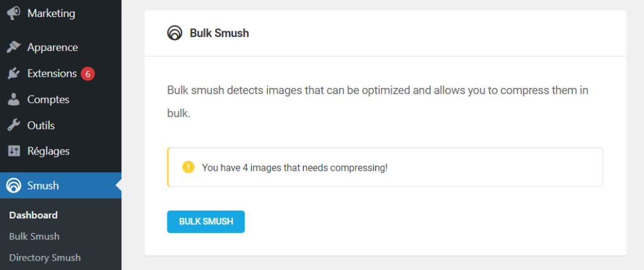Click the Bulk Smush panel header icon
644x270 pixels.
[x=175, y=33]
